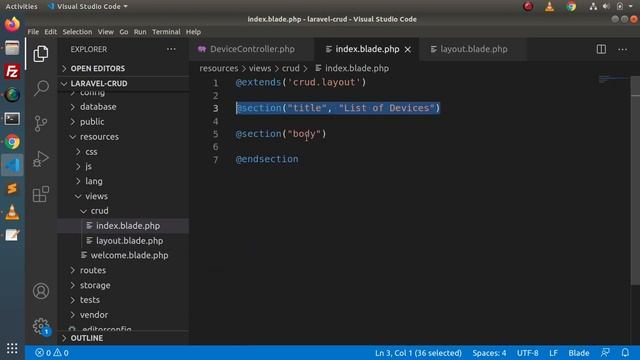
Task: Select index.blade.php in the file tree
Action: pos(128,226)
